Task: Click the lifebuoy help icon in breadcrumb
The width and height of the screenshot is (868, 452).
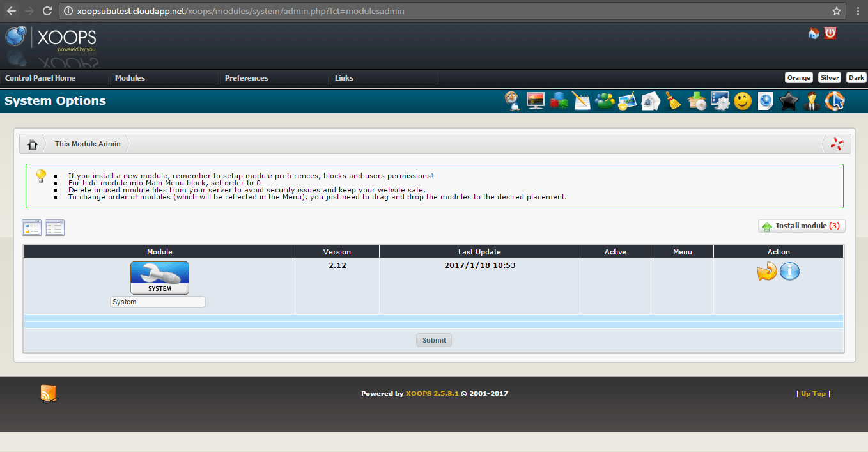Action: click(837, 144)
